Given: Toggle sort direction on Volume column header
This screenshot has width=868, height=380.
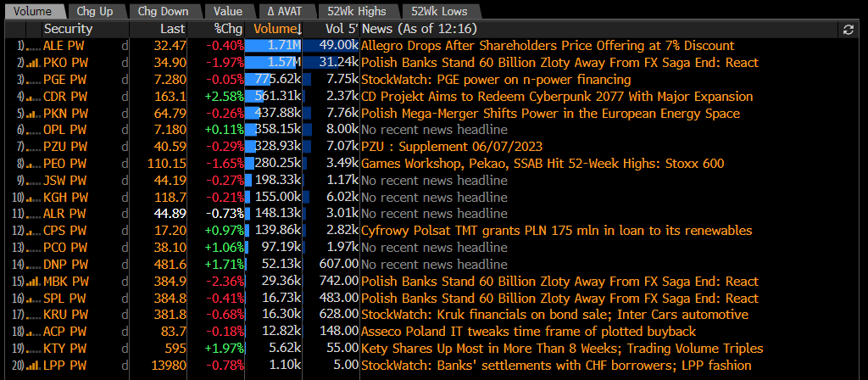Looking at the screenshot, I should point(277,29).
